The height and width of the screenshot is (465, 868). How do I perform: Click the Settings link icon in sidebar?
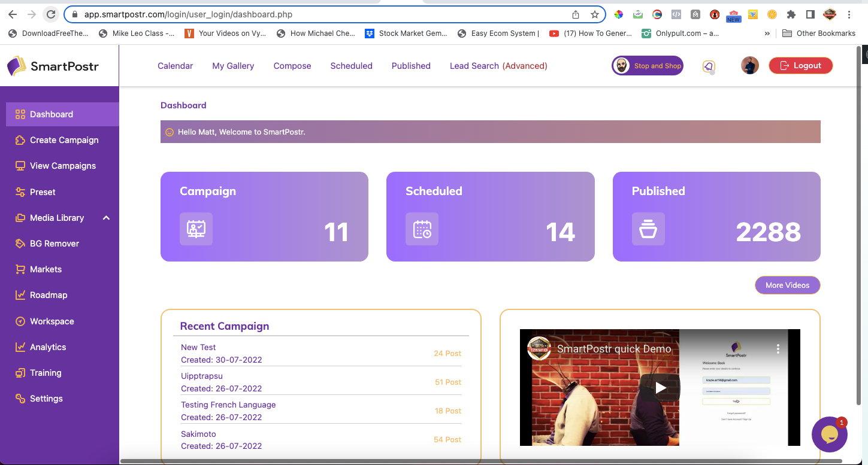(x=20, y=399)
